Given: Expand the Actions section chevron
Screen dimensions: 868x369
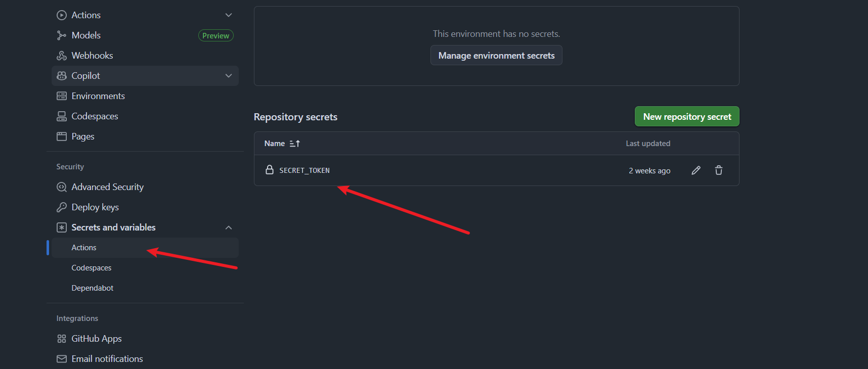Looking at the screenshot, I should click(229, 15).
